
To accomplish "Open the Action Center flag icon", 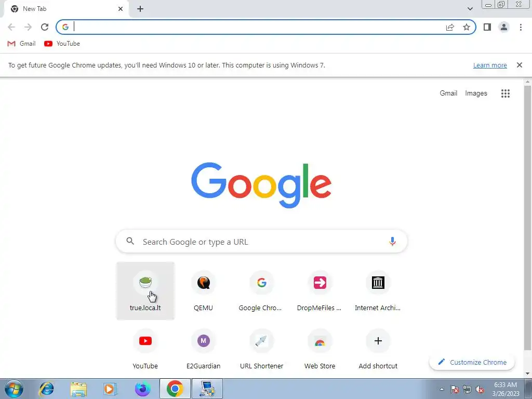I will (455, 390).
